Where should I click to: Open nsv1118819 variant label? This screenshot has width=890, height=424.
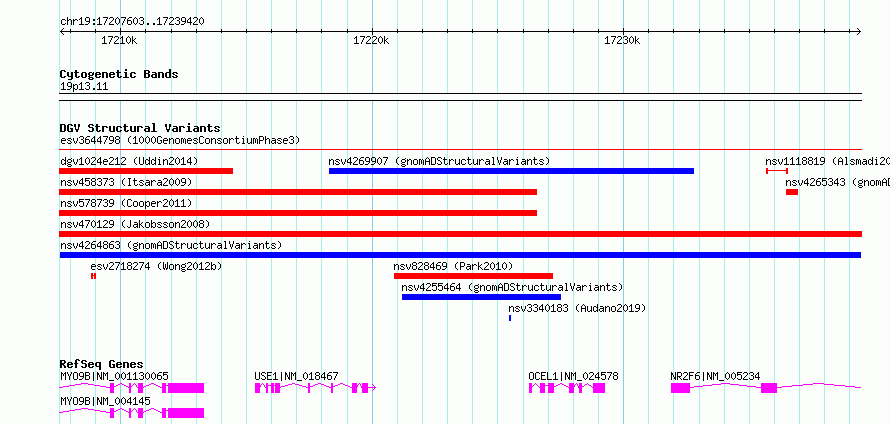coord(827,161)
